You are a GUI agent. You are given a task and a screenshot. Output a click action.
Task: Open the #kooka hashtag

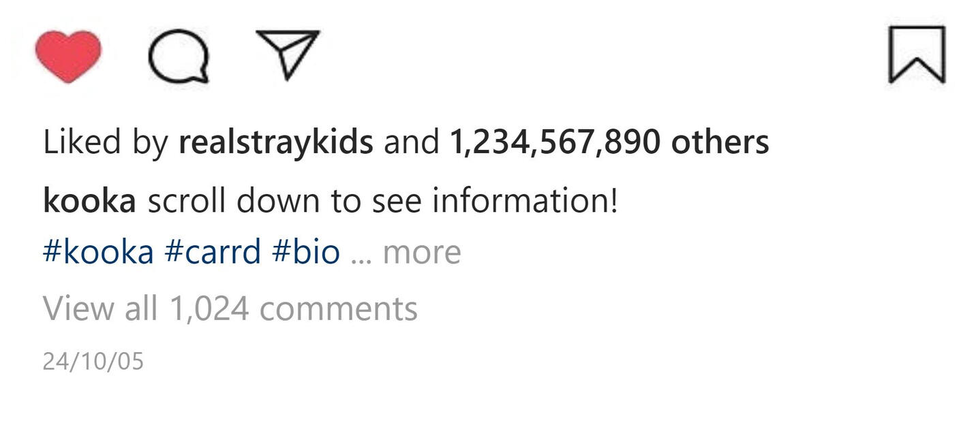(98, 253)
